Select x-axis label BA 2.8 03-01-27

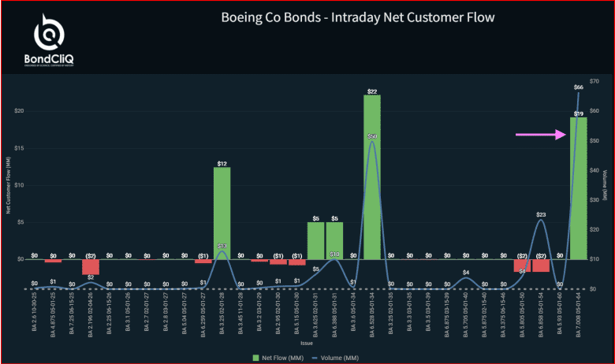(166, 311)
